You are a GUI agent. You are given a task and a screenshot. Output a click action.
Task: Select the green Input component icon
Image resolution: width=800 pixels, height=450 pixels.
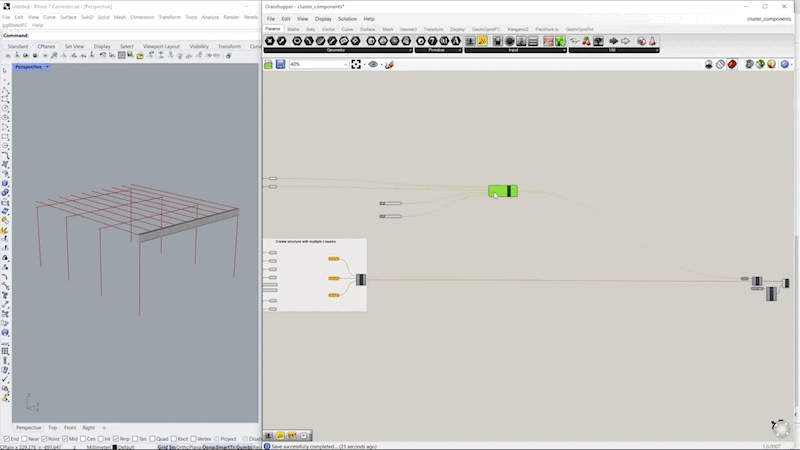click(x=560, y=41)
